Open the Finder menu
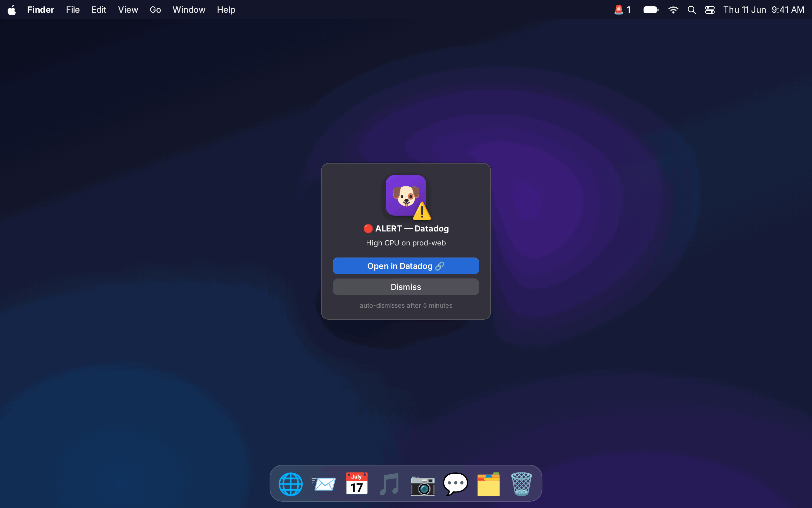This screenshot has height=508, width=812. tap(41, 10)
